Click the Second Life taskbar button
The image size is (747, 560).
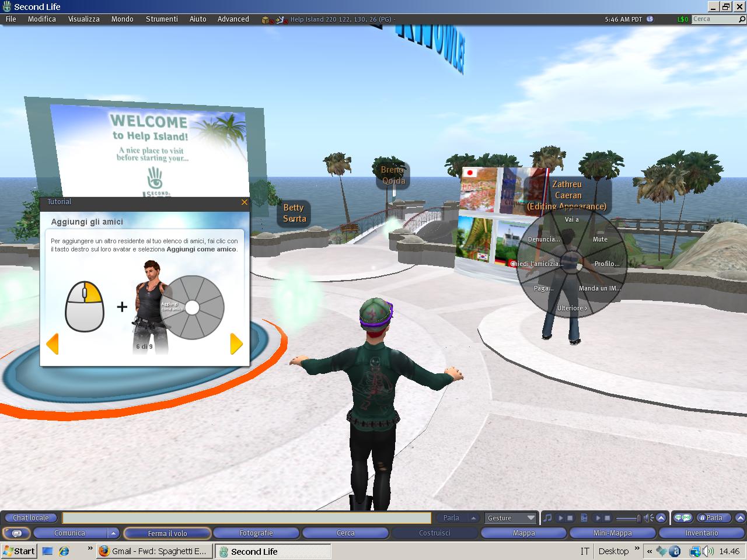[x=273, y=551]
